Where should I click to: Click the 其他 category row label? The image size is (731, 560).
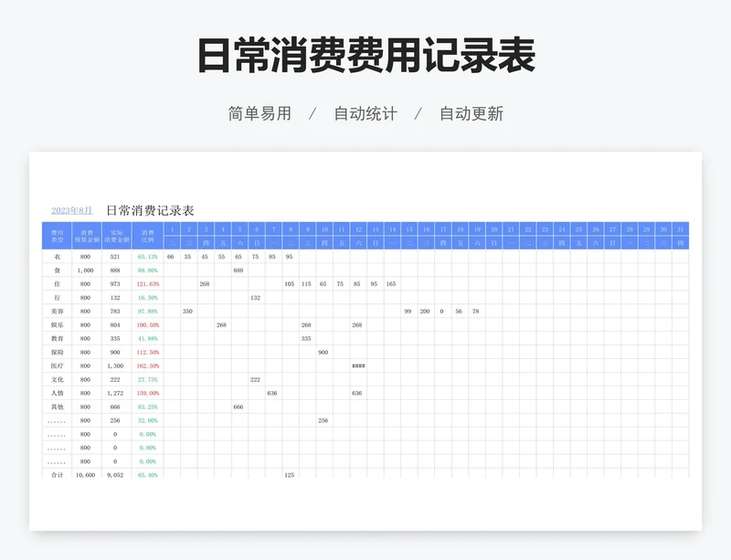(57, 407)
